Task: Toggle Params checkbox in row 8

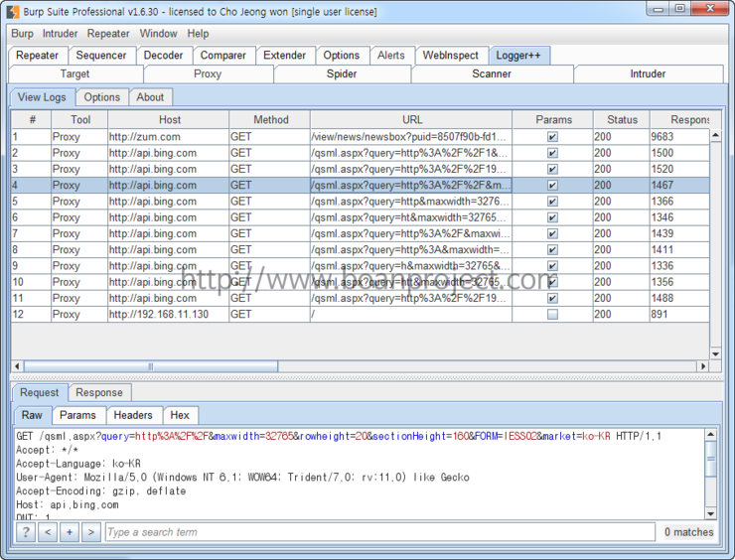Action: pyautogui.click(x=552, y=250)
